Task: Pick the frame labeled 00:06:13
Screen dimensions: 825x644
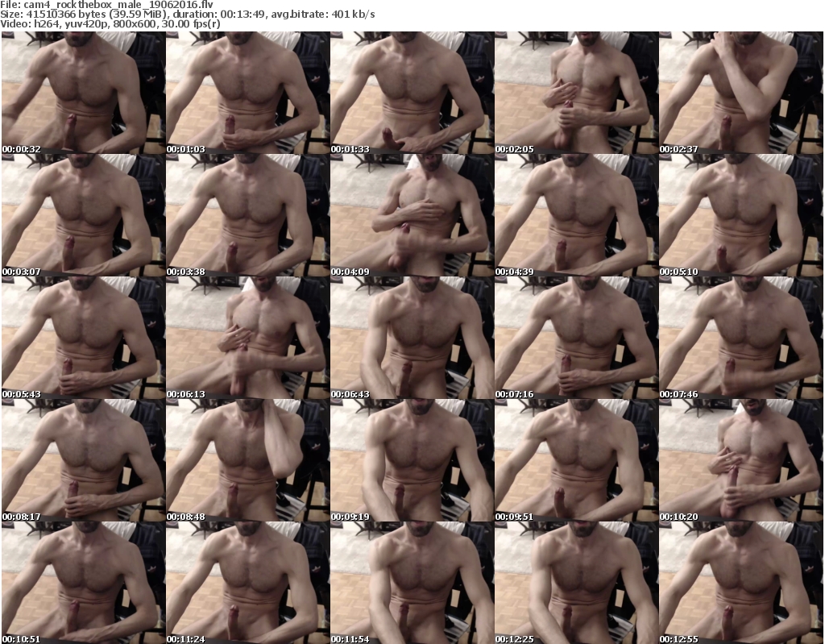Action: 248,338
